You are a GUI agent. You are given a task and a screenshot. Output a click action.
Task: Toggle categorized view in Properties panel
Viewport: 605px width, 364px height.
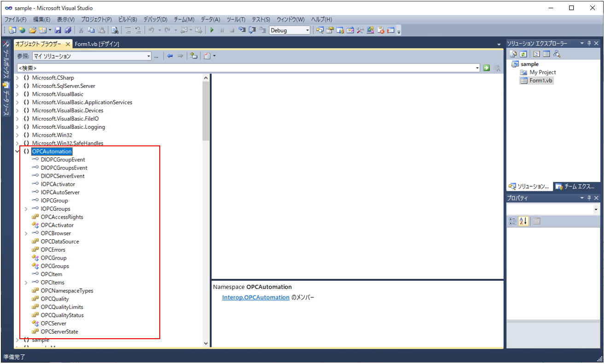[x=512, y=221]
